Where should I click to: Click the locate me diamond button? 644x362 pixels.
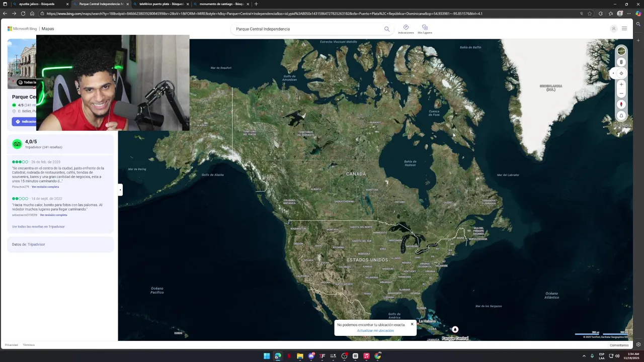coord(621,73)
